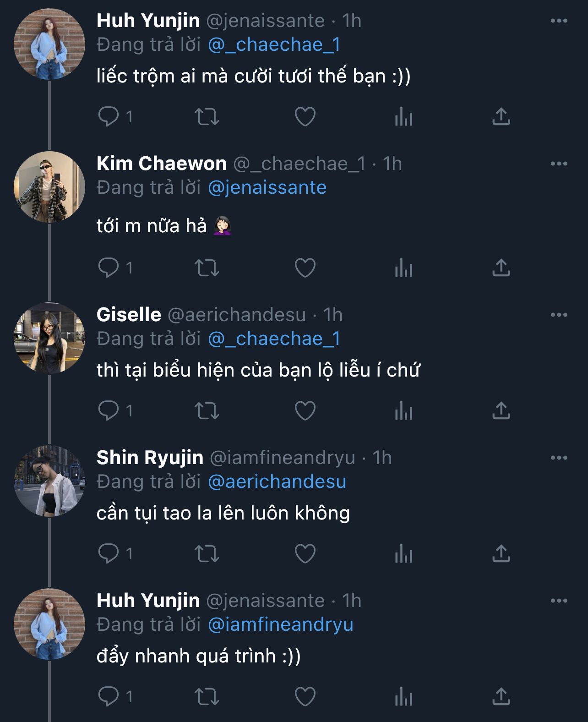
Task: Open the @_chaechae_1 mention in Giselle's reply
Action: pos(274,339)
